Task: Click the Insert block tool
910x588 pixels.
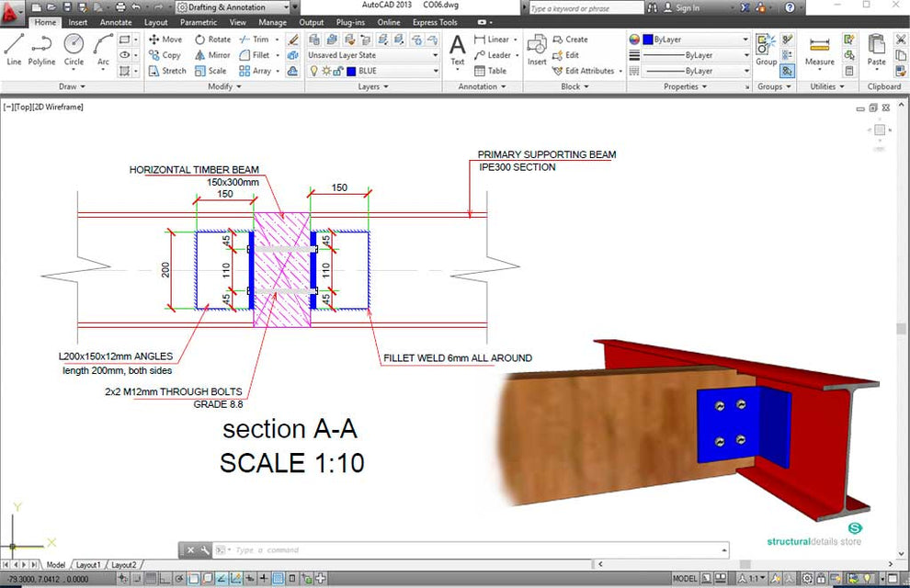Action: tap(537, 51)
